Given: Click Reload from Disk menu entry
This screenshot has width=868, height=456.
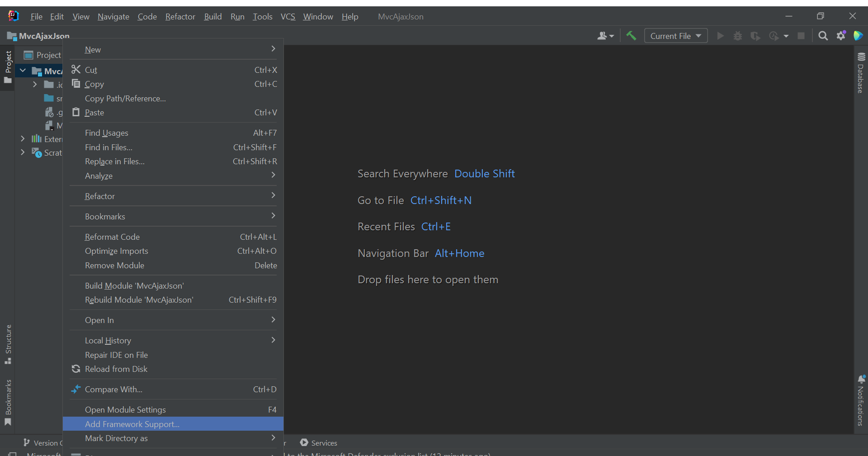Looking at the screenshot, I should (116, 369).
